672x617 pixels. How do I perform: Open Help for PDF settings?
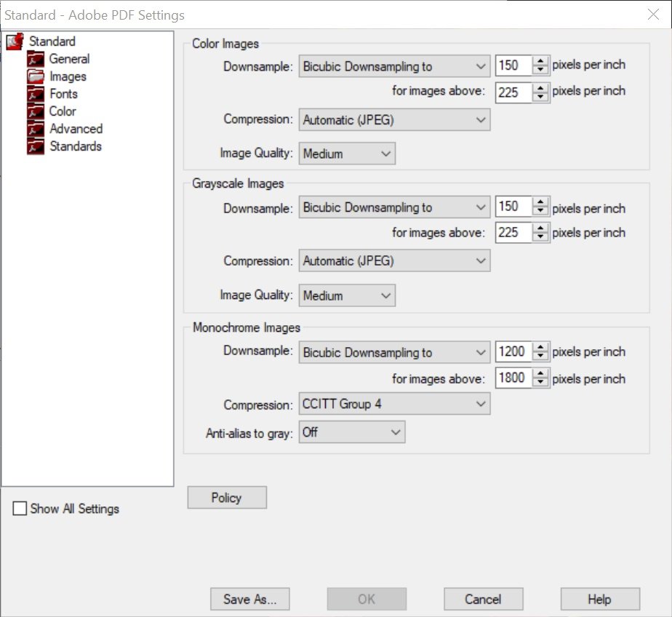tap(600, 599)
